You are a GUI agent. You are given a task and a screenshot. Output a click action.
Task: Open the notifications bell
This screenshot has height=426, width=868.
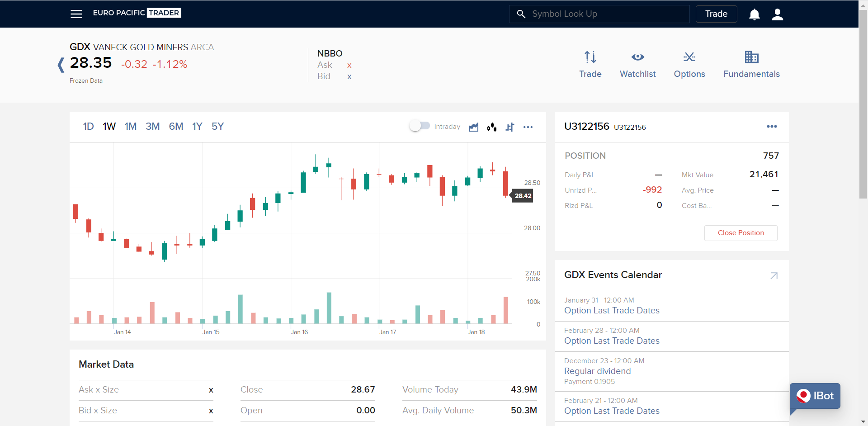pyautogui.click(x=754, y=14)
